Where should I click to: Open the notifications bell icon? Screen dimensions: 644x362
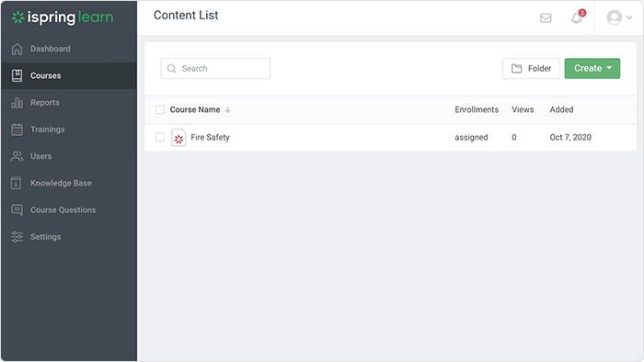577,18
